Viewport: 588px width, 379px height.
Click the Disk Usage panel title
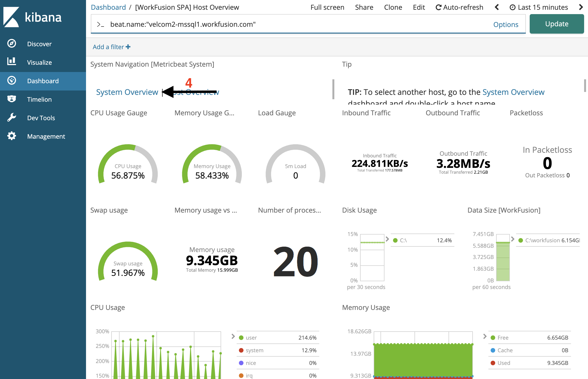[x=359, y=210]
